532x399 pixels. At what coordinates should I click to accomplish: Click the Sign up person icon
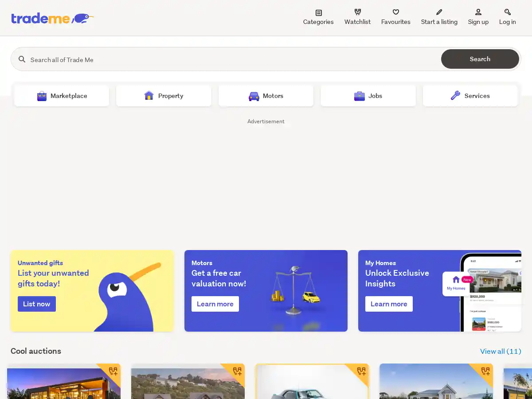(x=478, y=12)
